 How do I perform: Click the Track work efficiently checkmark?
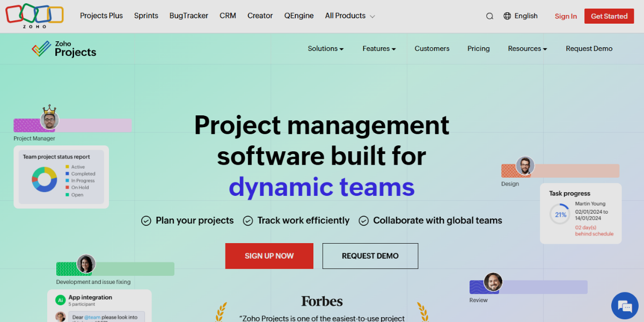point(248,221)
